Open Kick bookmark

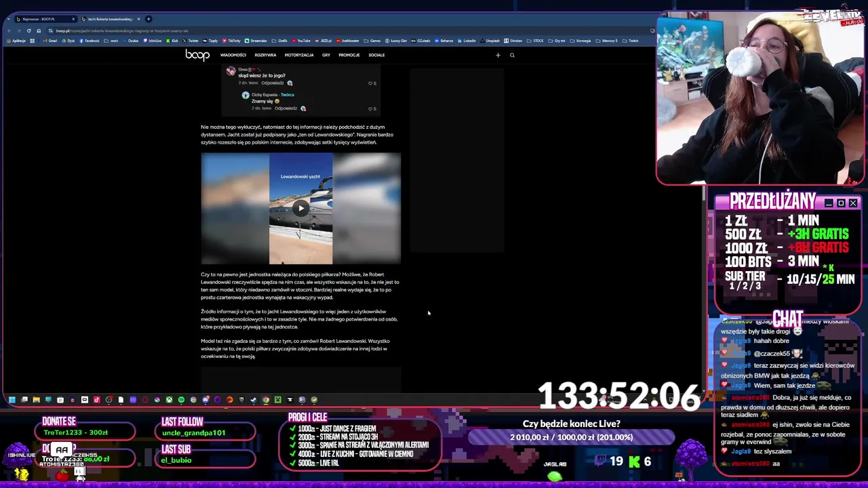pos(172,41)
